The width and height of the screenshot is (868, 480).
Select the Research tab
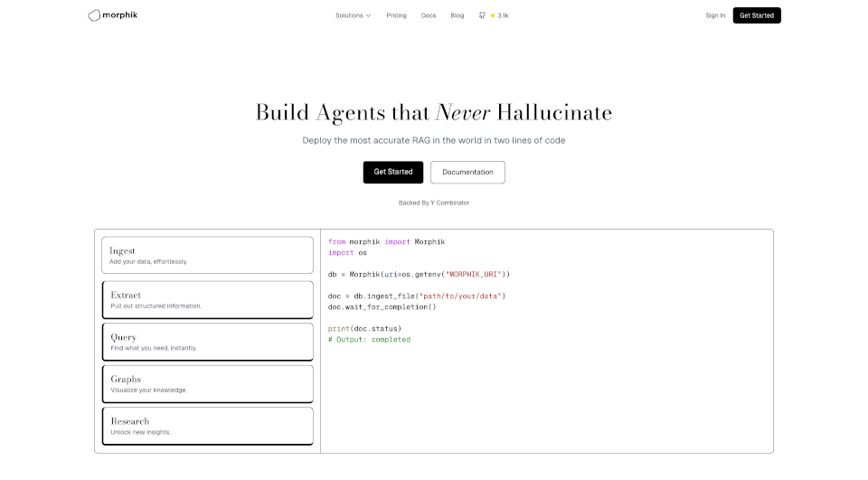[208, 426]
